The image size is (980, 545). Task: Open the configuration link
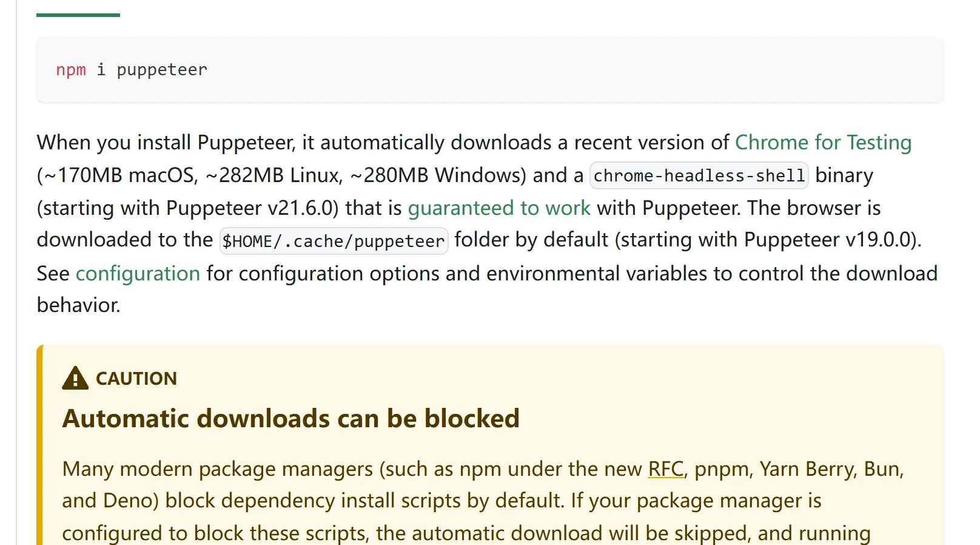[x=138, y=274]
